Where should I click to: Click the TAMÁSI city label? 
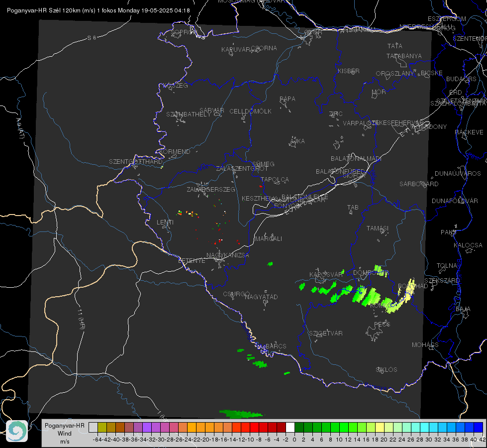click(378, 228)
